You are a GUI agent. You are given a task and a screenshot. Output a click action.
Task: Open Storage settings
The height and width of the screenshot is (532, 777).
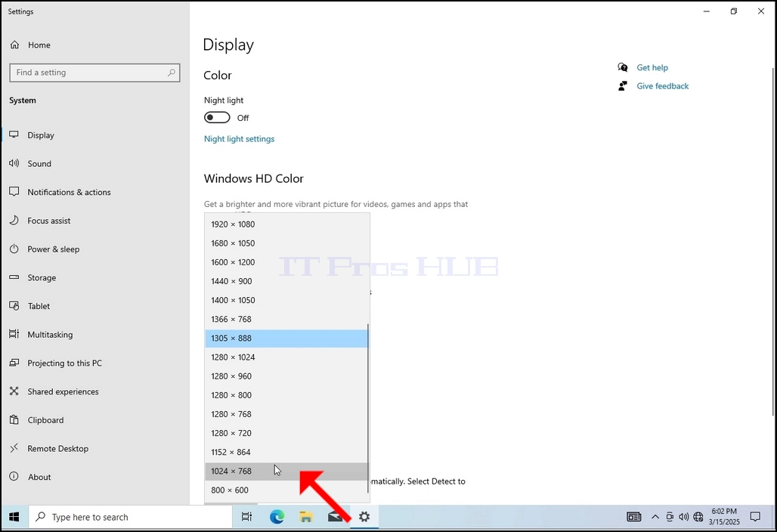point(42,277)
